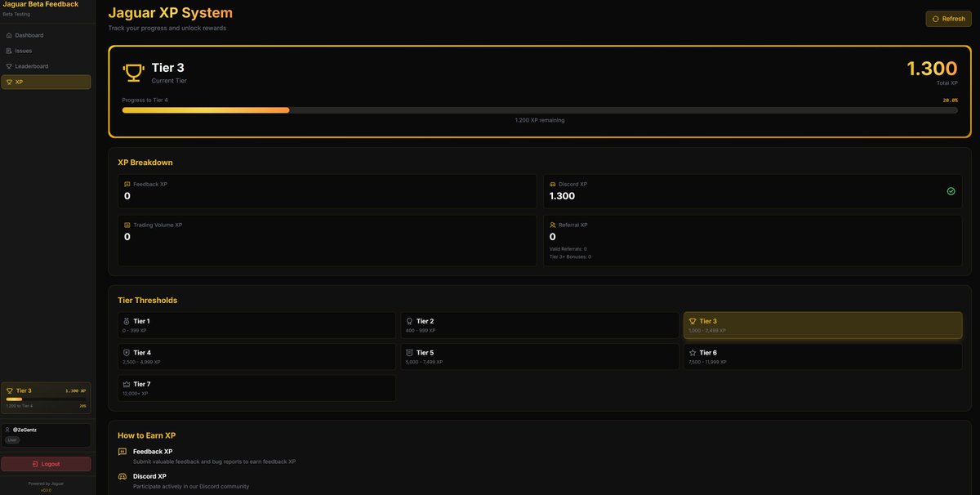
Task: Click the 1,200 to Tier 4 sidebar text
Action: pyautogui.click(x=20, y=406)
